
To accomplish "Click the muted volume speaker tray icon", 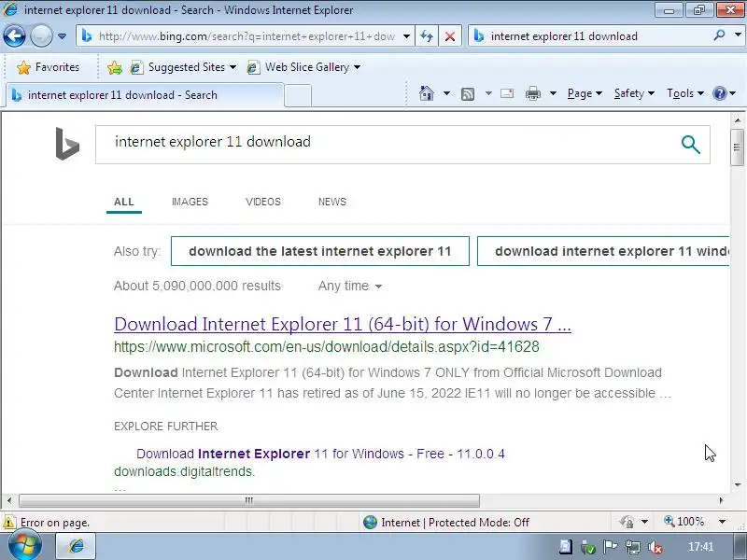I will point(655,547).
